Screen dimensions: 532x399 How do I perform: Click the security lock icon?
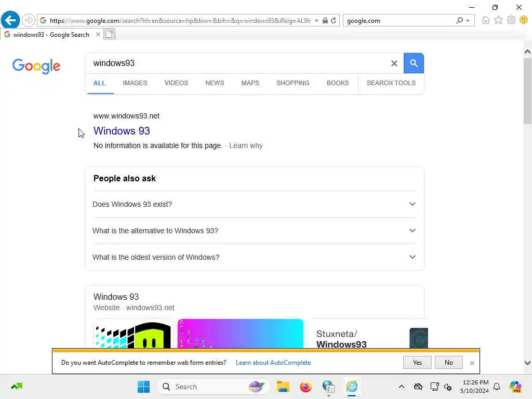click(x=325, y=20)
